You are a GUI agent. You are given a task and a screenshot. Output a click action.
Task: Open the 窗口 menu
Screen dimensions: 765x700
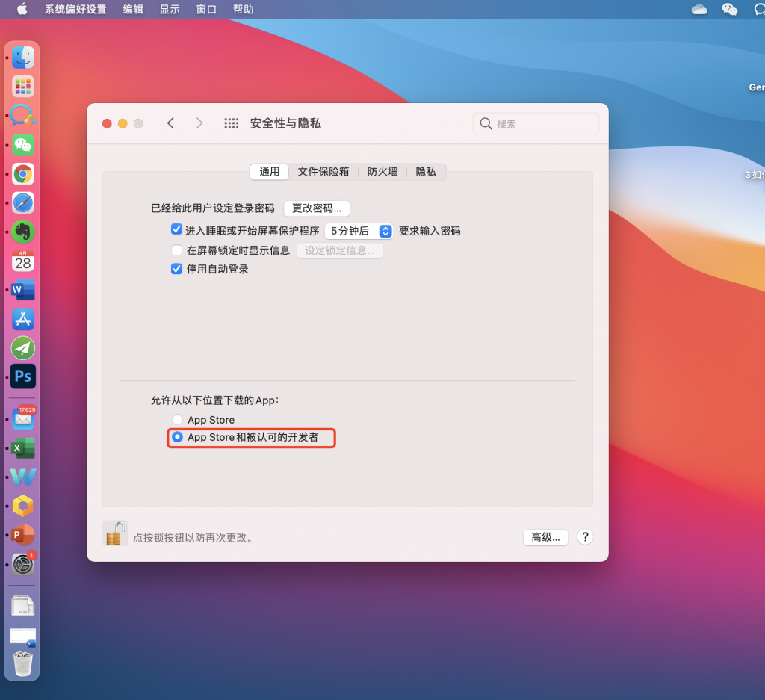tap(206, 9)
